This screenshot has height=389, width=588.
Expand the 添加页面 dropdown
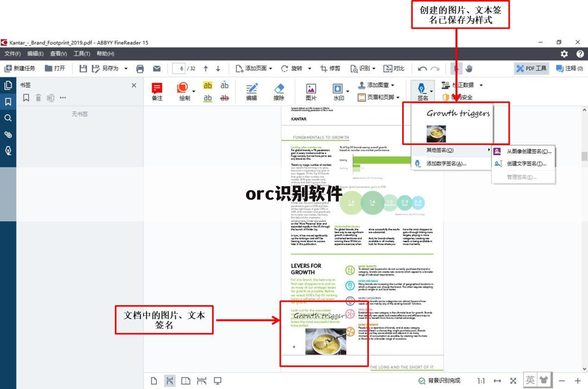click(271, 69)
